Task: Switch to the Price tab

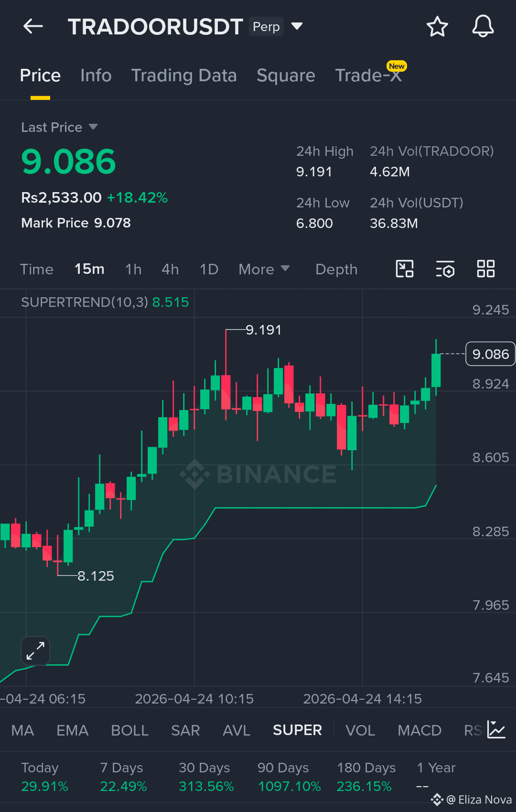Action: (x=41, y=76)
